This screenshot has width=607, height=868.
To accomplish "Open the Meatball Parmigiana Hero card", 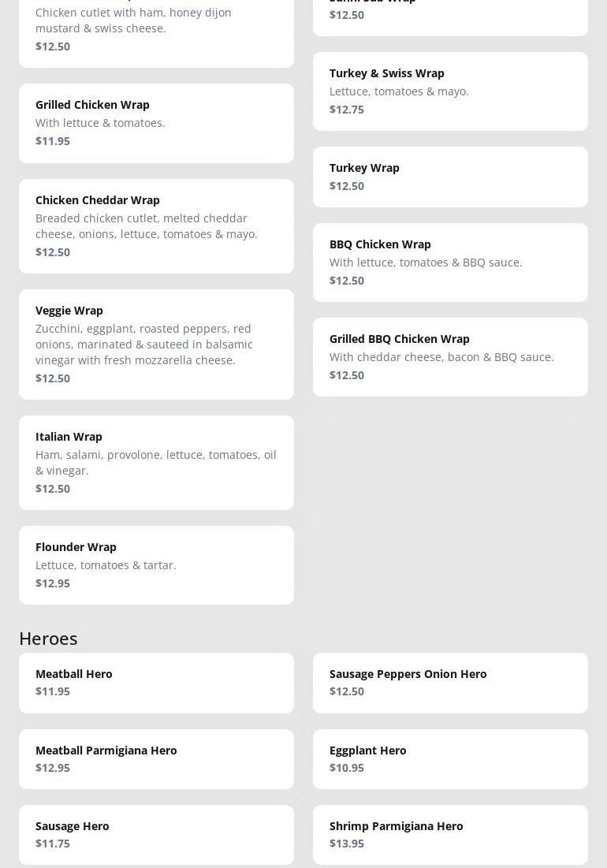I will (156, 758).
